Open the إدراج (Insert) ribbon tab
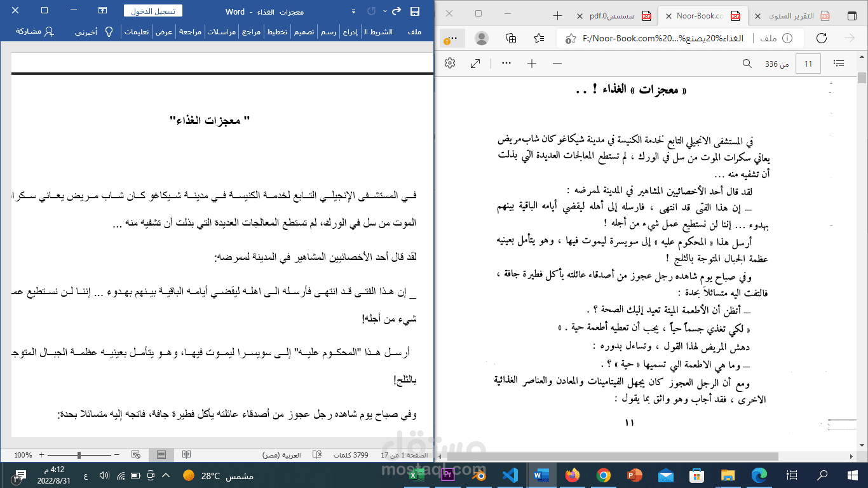 pyautogui.click(x=350, y=32)
